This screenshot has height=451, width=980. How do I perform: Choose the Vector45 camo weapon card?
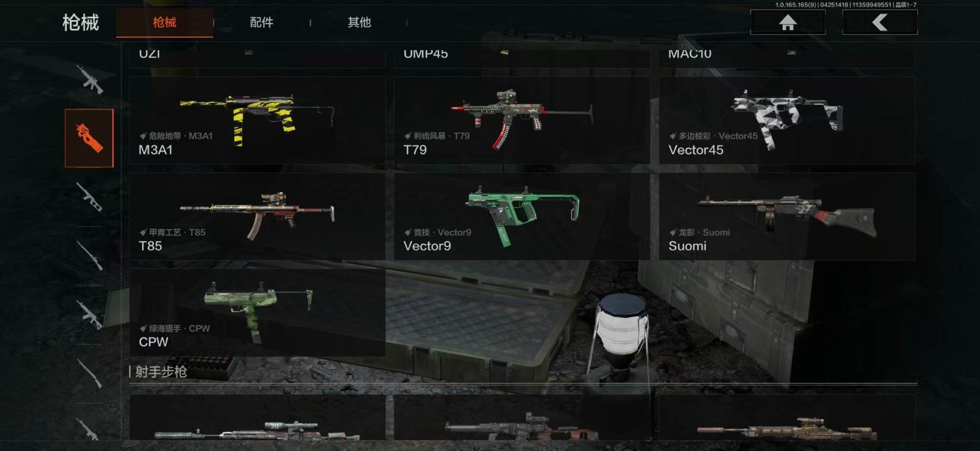[x=787, y=121]
